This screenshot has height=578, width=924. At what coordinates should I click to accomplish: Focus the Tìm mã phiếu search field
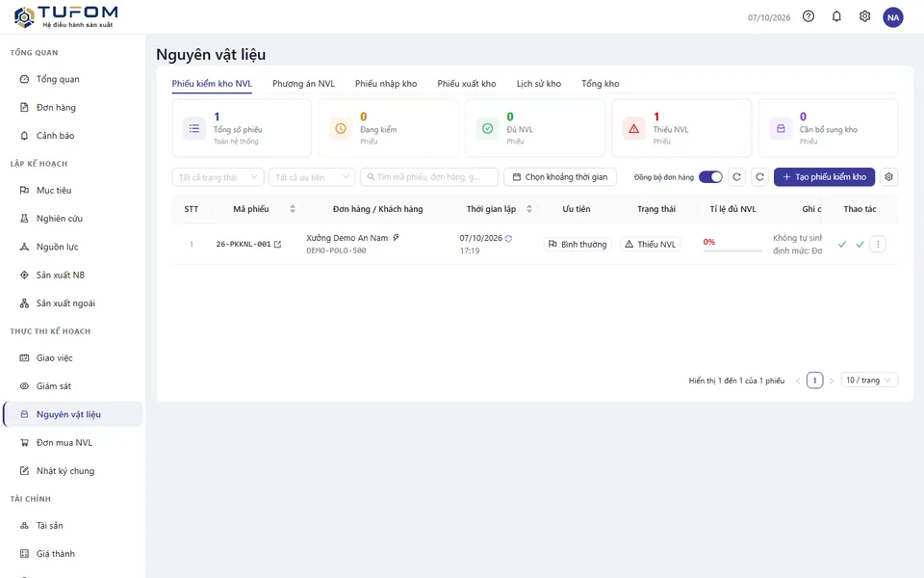pyautogui.click(x=429, y=177)
